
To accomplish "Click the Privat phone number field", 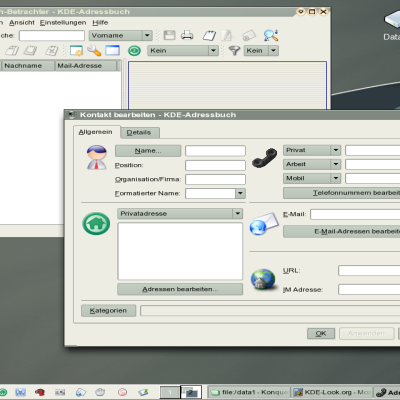I will pyautogui.click(x=373, y=150).
